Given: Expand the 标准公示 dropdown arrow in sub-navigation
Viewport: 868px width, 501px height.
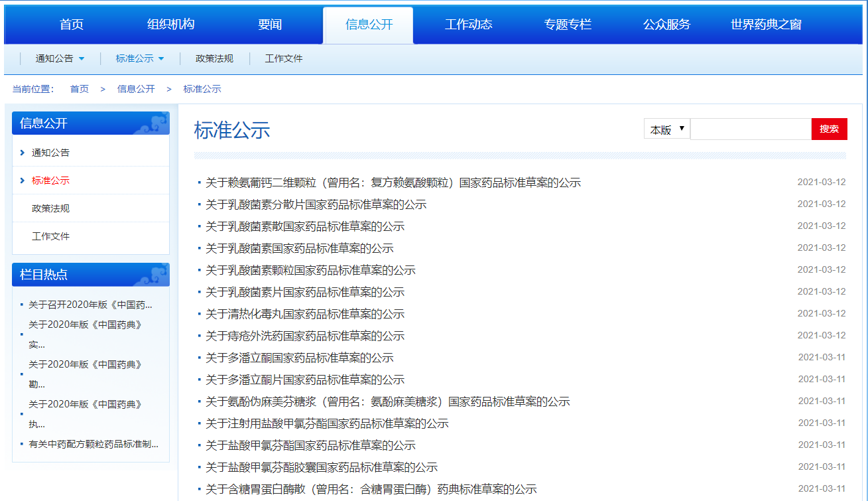Looking at the screenshot, I should [x=161, y=58].
